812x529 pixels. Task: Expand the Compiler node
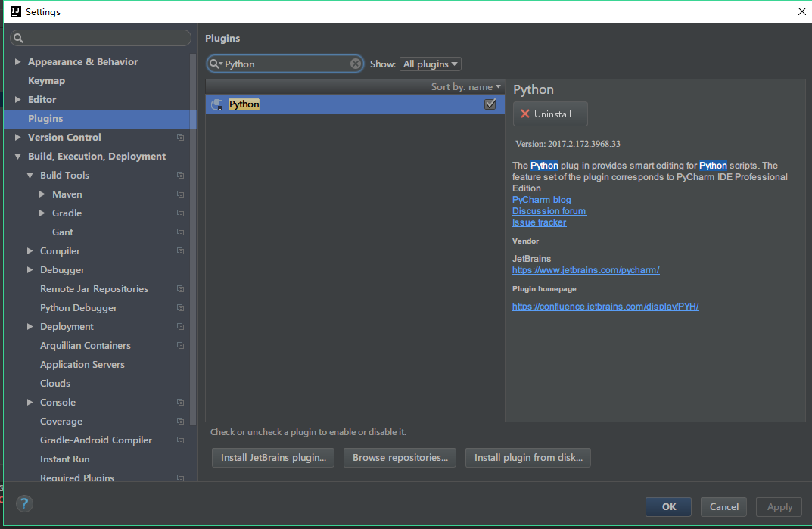point(30,250)
